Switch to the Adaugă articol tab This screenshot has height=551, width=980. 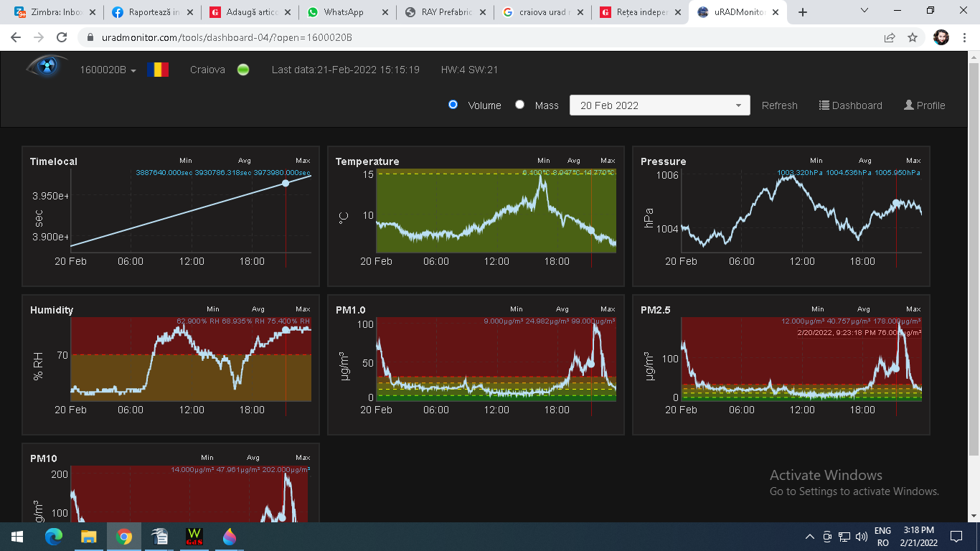point(250,12)
